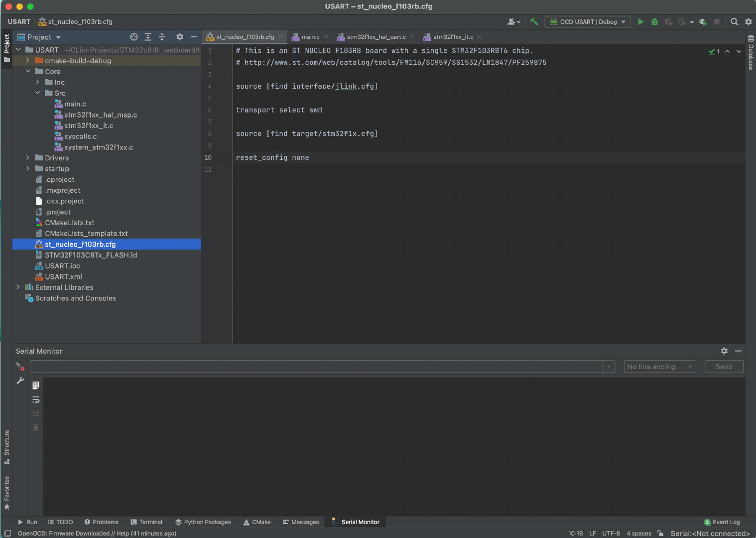
Task: Run the OCD USART configuration
Action: click(641, 21)
